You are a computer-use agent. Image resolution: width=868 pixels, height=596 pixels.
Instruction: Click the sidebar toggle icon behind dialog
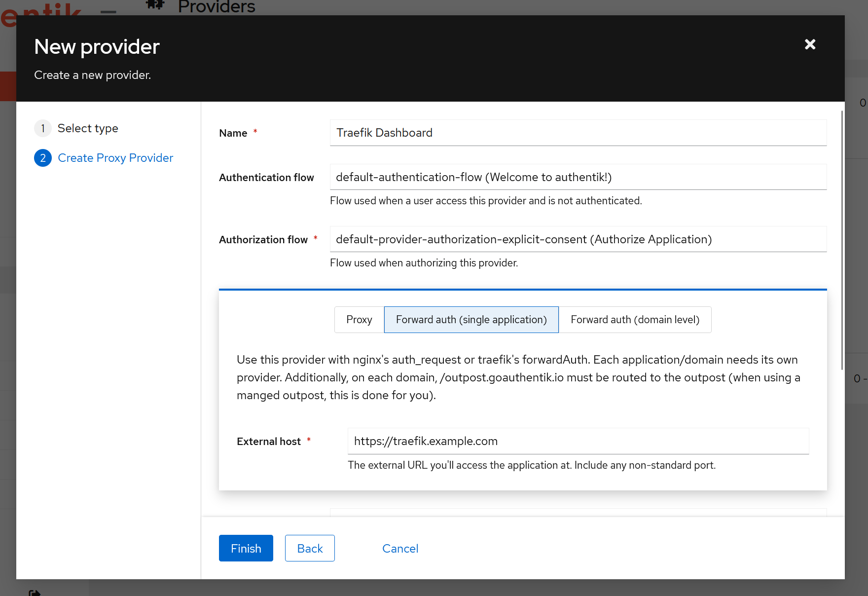pyautogui.click(x=108, y=12)
